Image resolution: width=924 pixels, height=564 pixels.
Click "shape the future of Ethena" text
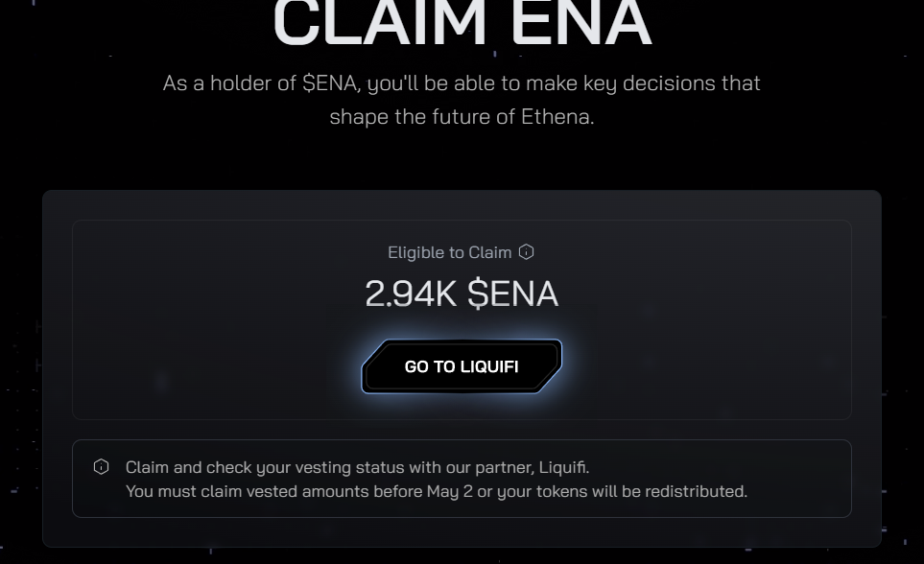click(462, 116)
